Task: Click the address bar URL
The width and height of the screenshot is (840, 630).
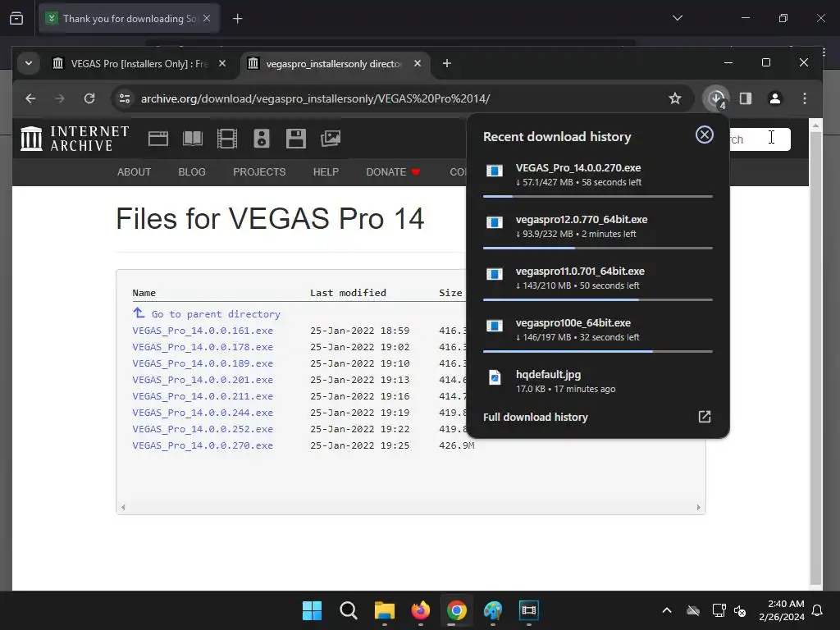Action: click(316, 98)
